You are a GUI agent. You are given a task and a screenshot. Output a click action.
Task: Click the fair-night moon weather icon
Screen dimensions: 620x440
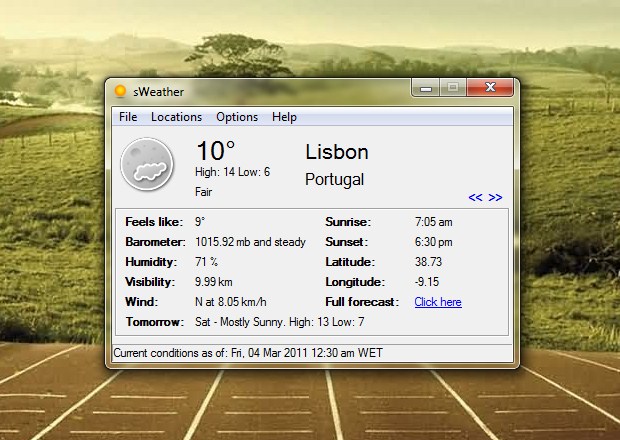[x=147, y=164]
